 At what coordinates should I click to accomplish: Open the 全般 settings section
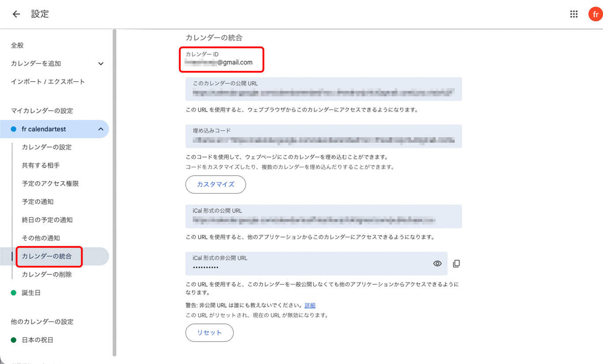[x=17, y=45]
